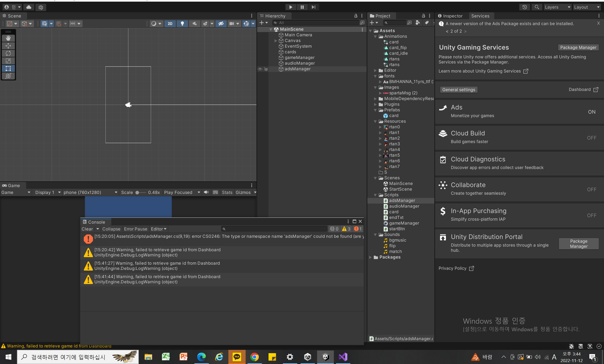Click the Play button
This screenshot has width=604, height=364.
pos(290,7)
